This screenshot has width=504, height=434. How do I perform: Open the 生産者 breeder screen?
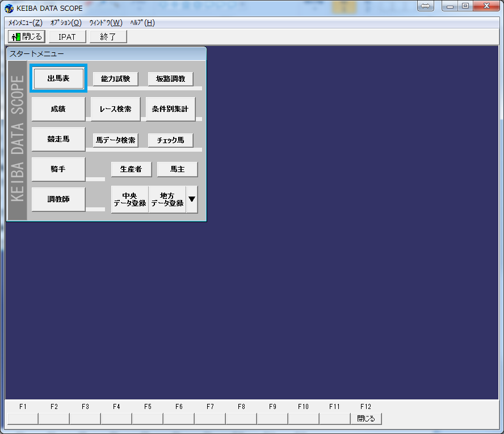(x=131, y=169)
